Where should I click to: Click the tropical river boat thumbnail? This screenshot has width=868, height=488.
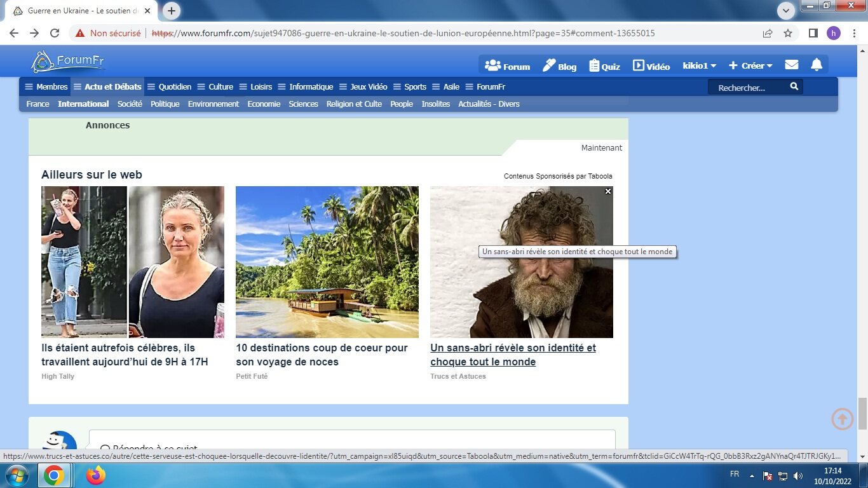(327, 262)
